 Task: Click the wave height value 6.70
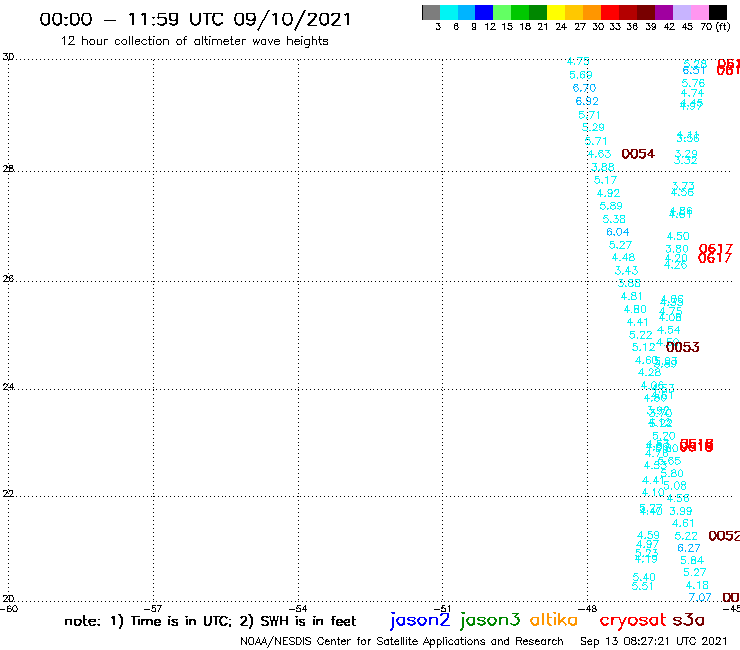(x=584, y=88)
